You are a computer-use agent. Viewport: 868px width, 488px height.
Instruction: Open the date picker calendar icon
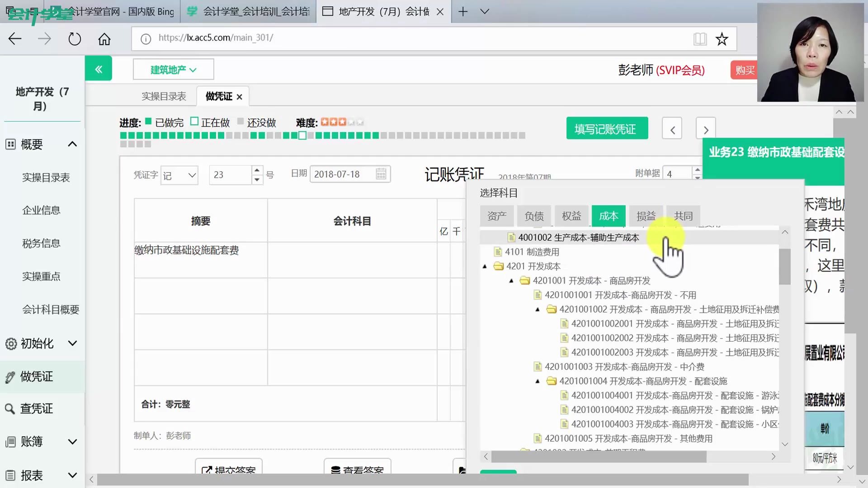coord(380,174)
